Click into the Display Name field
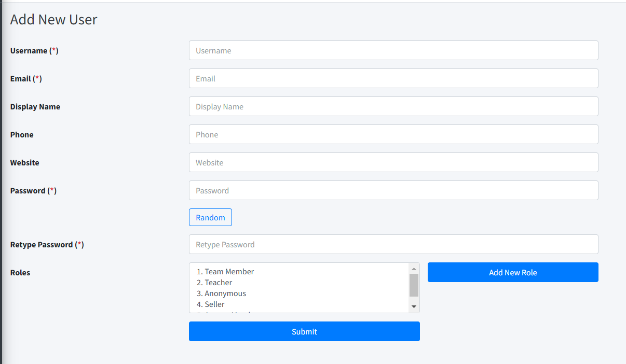Screen dimensions: 626x364 point(393,106)
